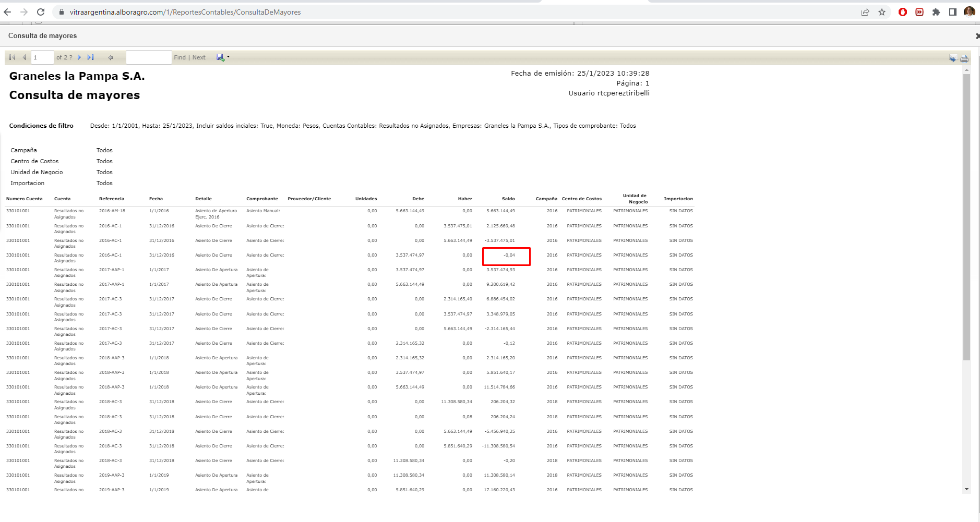The image size is (980, 522).
Task: Open the red fast-forward extension icon
Action: [x=919, y=12]
